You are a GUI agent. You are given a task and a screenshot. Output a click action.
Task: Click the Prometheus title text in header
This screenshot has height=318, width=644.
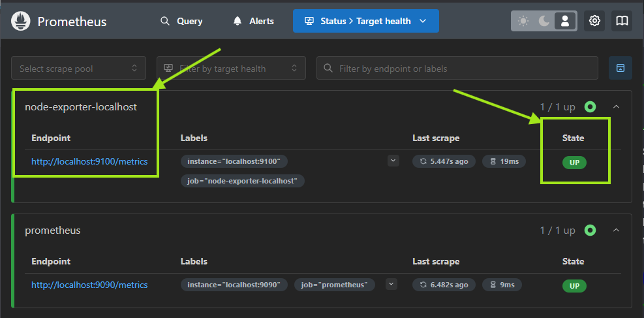coord(72,22)
